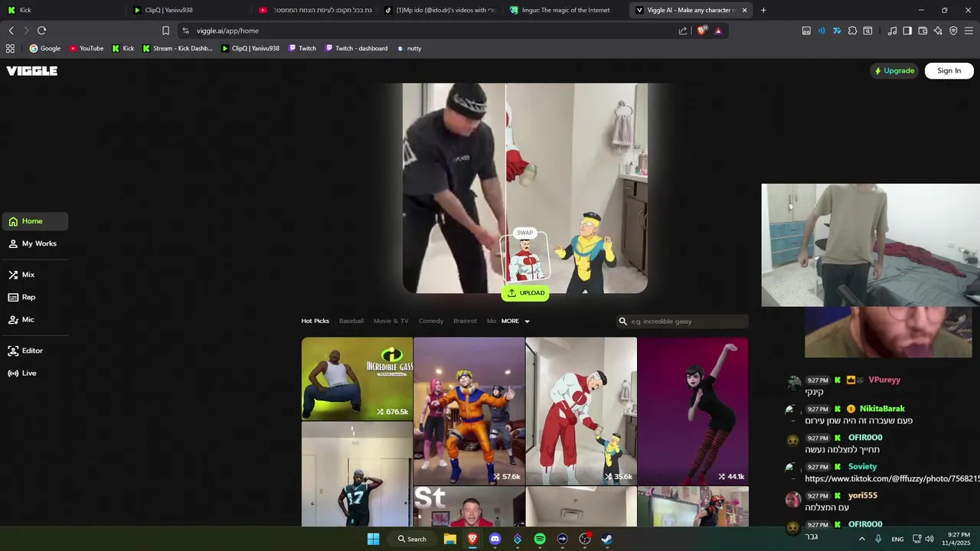Open Spotify from the taskbar
Screen dimensions: 980x551
pyautogui.click(x=540, y=539)
